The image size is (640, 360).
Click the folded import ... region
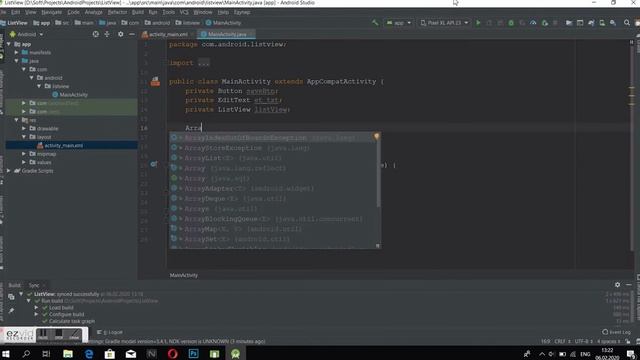tap(204, 63)
